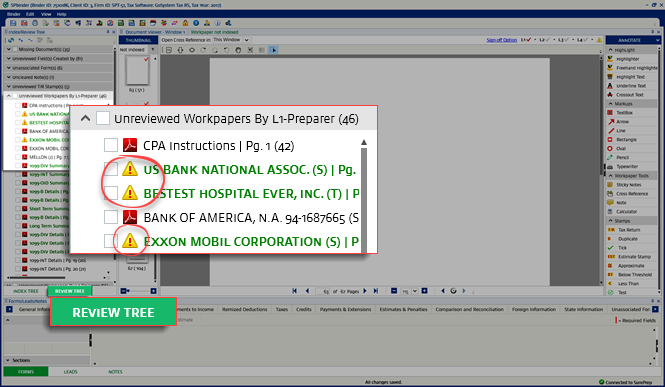Open the Not indexed thumbnail filter dropdown

[x=153, y=50]
